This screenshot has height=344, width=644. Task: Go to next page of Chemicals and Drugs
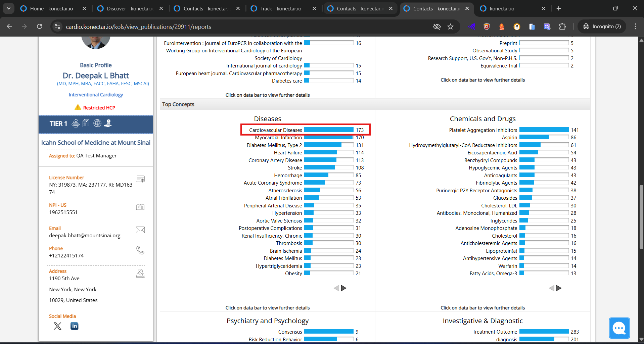559,288
